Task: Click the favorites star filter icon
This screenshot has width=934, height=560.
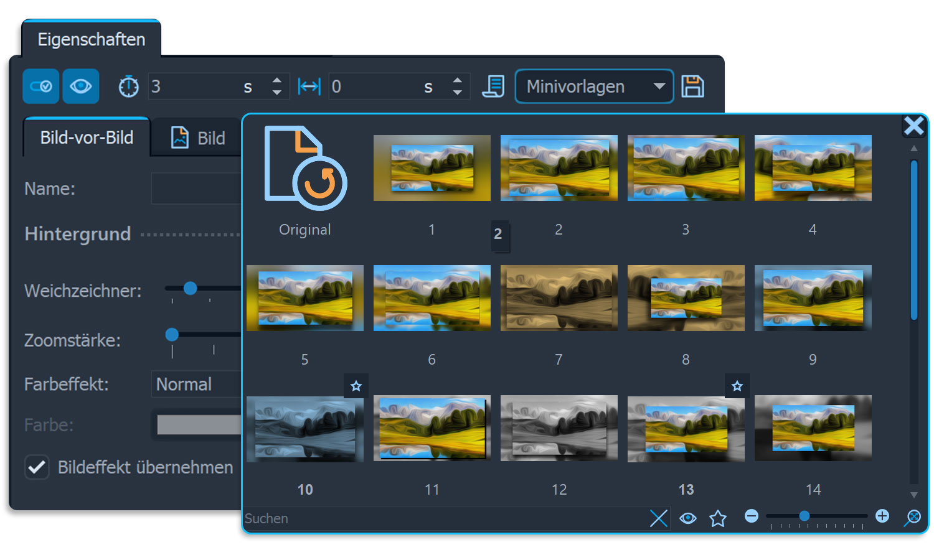Action: 718,518
